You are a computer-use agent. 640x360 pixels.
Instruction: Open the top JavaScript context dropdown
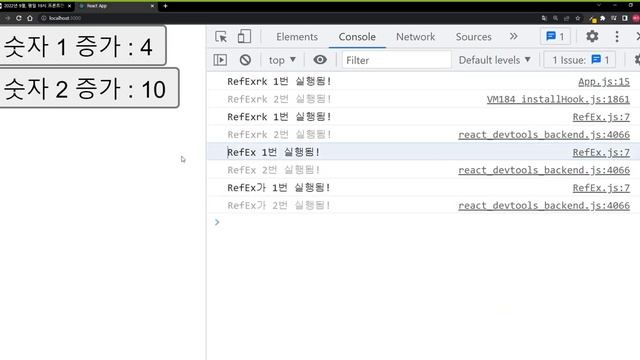[282, 60]
